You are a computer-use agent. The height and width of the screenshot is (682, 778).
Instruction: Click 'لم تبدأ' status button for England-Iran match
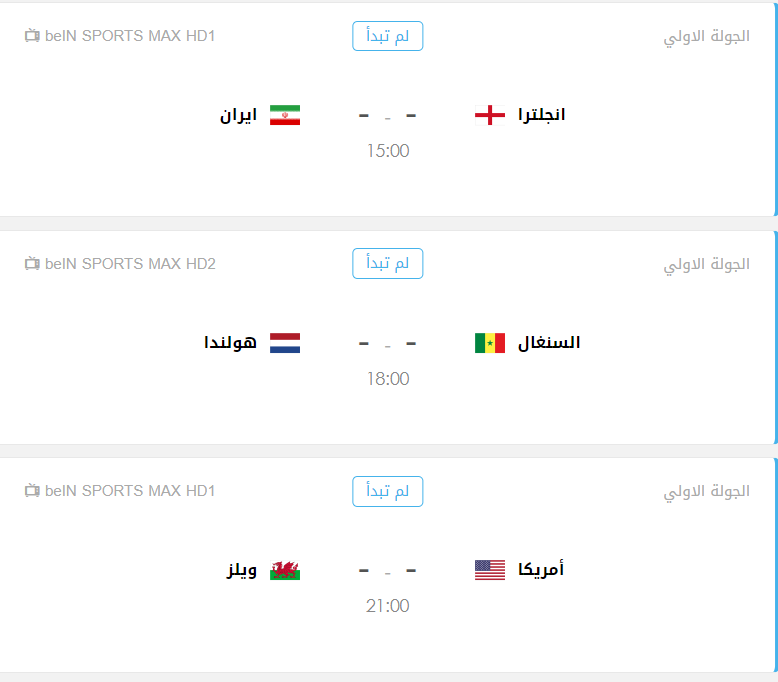coord(388,36)
